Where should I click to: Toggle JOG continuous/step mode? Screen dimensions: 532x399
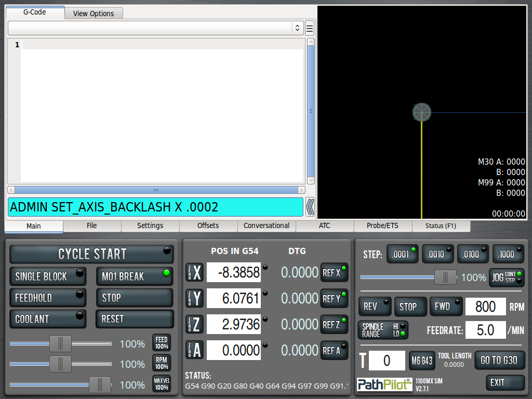click(507, 277)
